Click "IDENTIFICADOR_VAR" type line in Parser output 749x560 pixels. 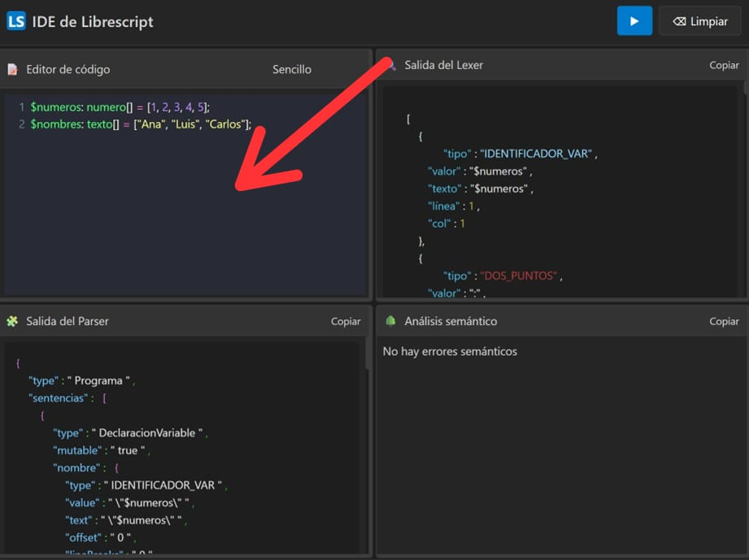coord(146,485)
